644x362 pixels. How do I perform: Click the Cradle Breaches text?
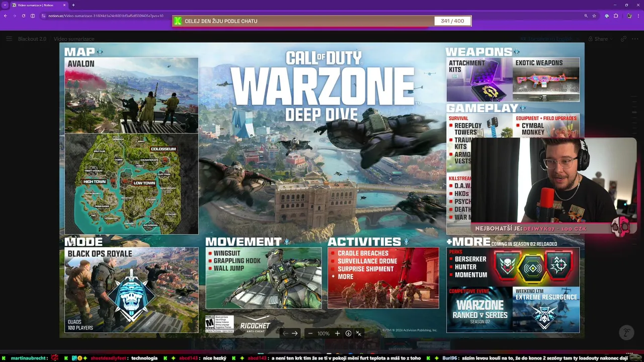pyautogui.click(x=363, y=253)
